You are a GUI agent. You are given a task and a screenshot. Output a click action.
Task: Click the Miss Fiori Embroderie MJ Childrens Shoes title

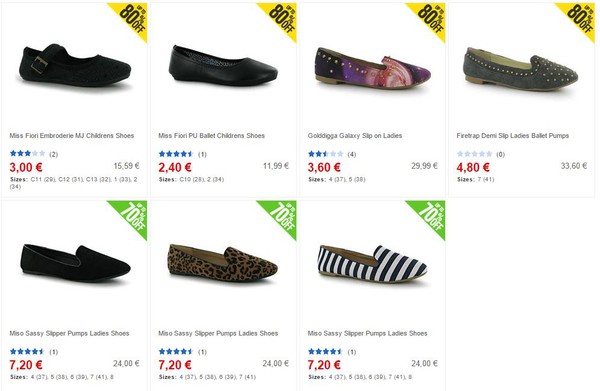point(72,135)
